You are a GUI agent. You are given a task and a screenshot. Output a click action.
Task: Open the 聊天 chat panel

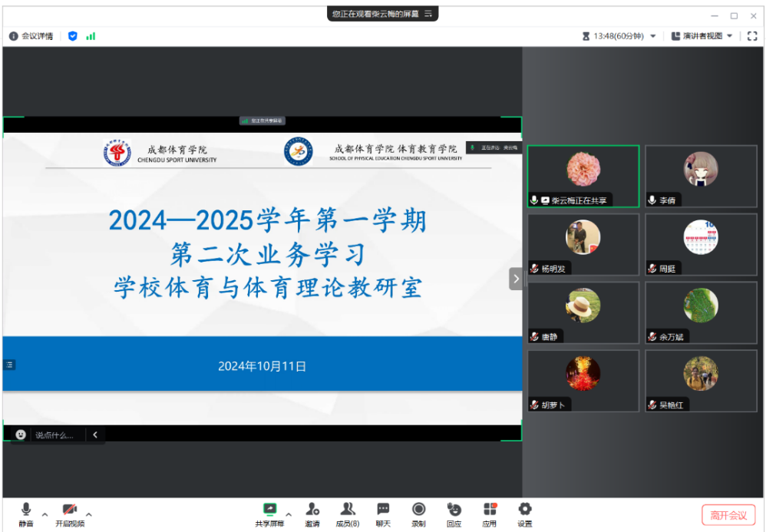383,513
